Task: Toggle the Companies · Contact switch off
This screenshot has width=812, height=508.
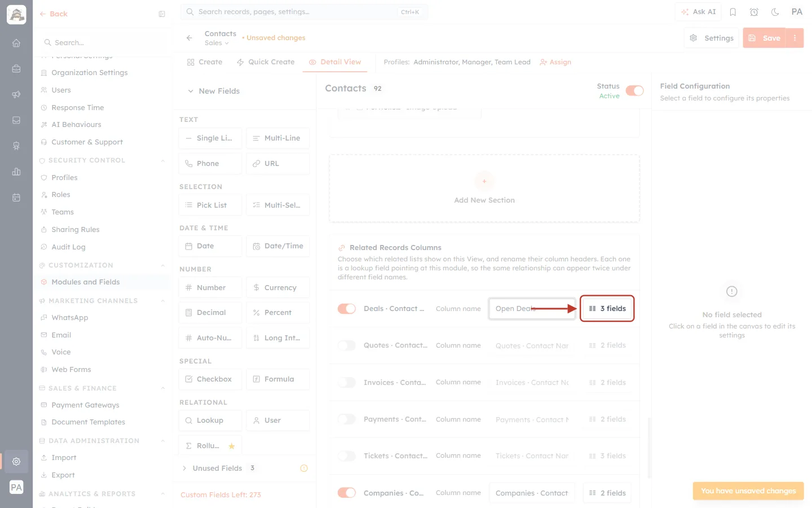Action: click(x=347, y=493)
